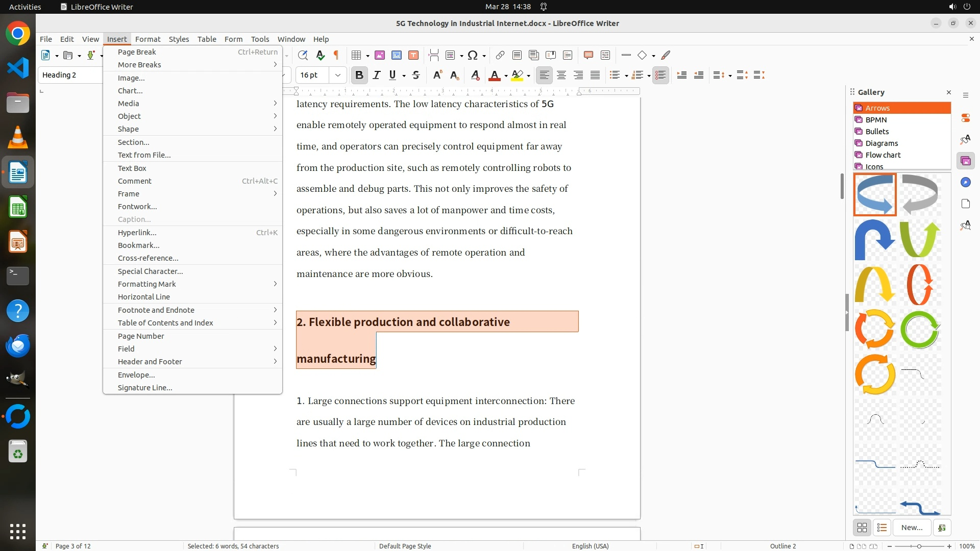Expand the font color dropdown arrow
Viewport: 980px width, 551px height.
[x=506, y=76]
